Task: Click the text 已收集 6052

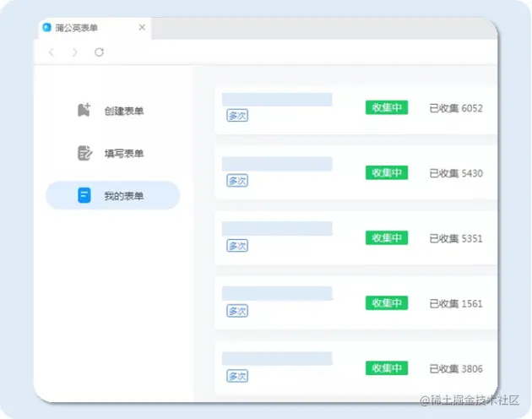Action: pyautogui.click(x=456, y=108)
